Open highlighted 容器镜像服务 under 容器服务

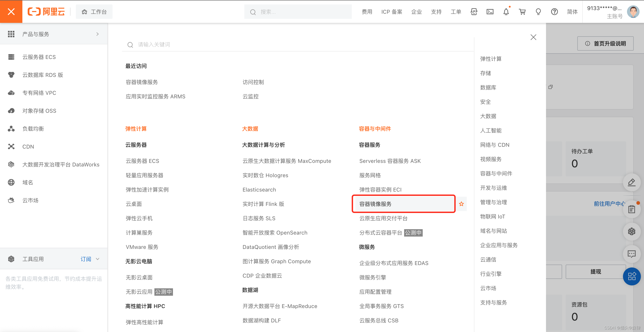(x=403, y=204)
